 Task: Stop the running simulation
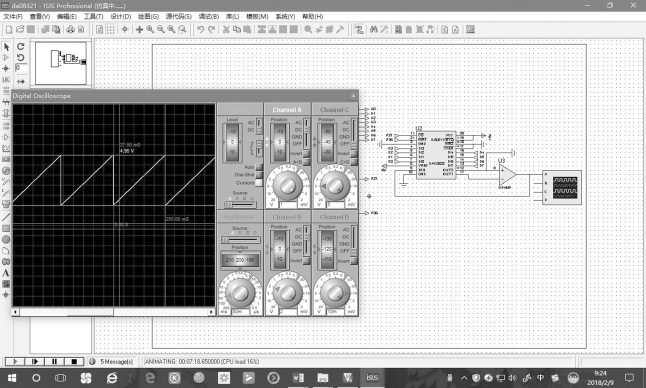click(x=74, y=361)
